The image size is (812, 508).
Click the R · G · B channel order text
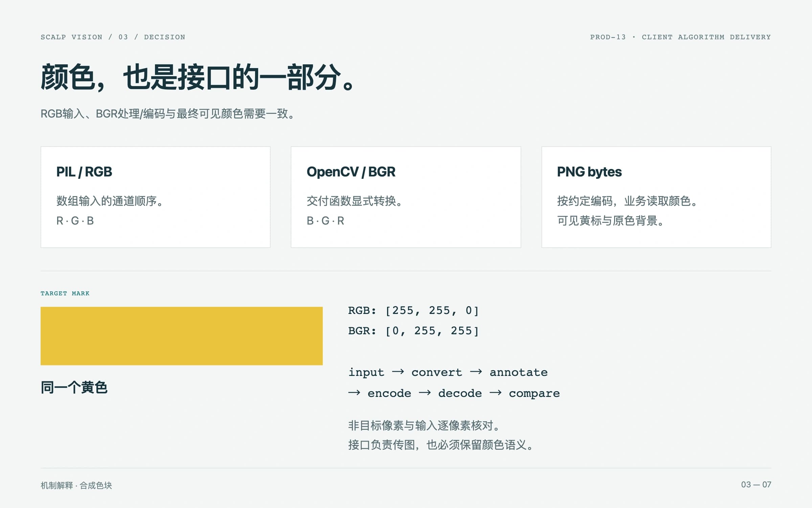[x=75, y=221]
